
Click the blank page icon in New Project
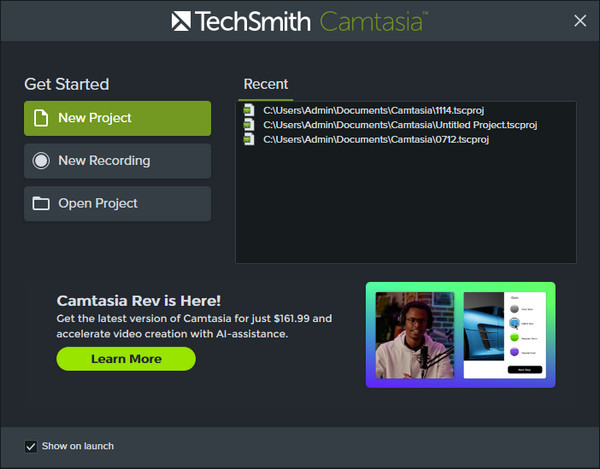[x=41, y=118]
